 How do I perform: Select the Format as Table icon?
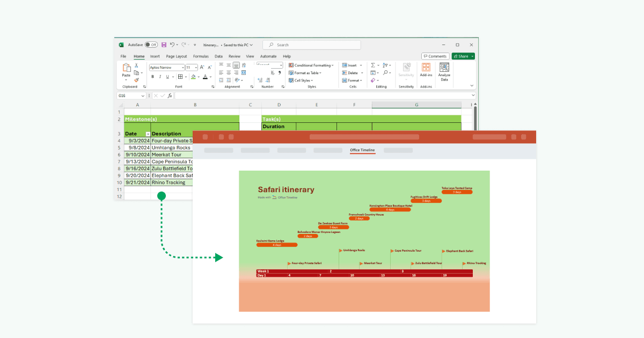coord(291,73)
